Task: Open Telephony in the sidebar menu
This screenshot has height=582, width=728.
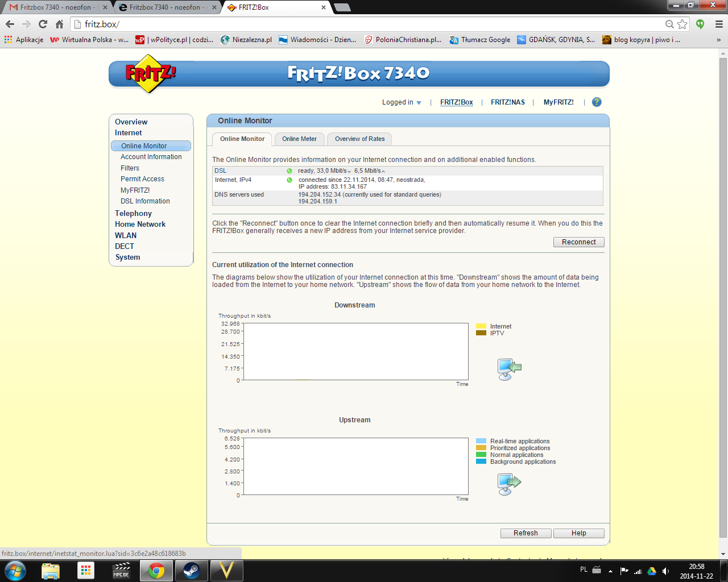Action: (x=133, y=214)
